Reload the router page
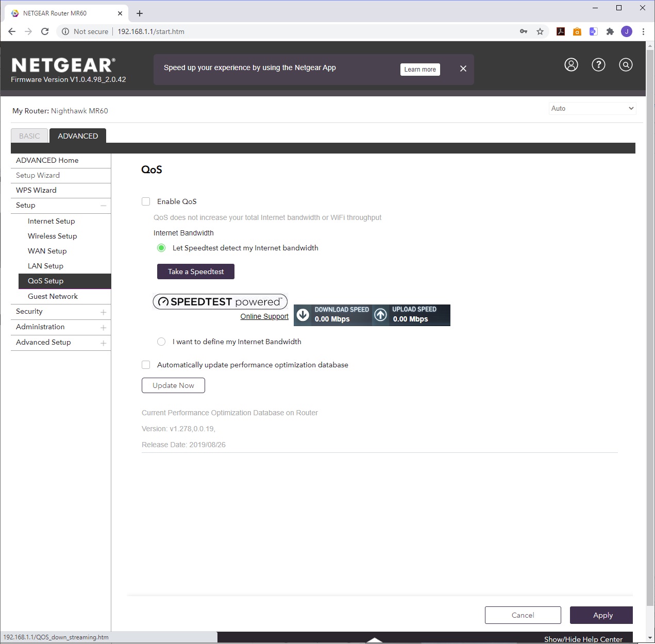The image size is (655, 644). (45, 31)
